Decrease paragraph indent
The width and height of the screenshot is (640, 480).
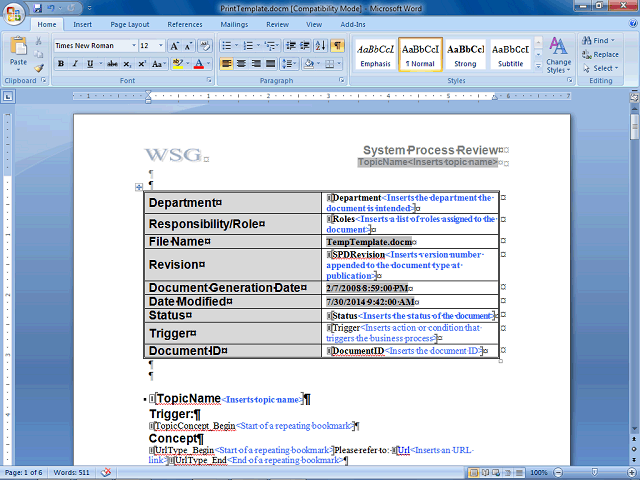291,46
